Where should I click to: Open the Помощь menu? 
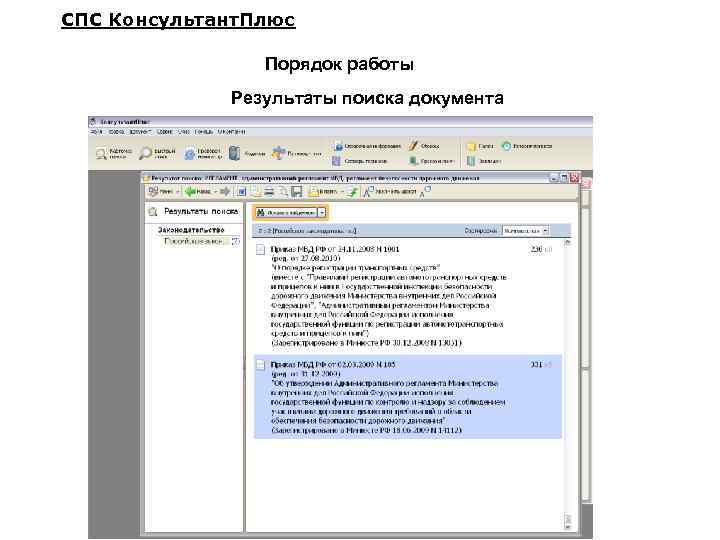pos(204,132)
